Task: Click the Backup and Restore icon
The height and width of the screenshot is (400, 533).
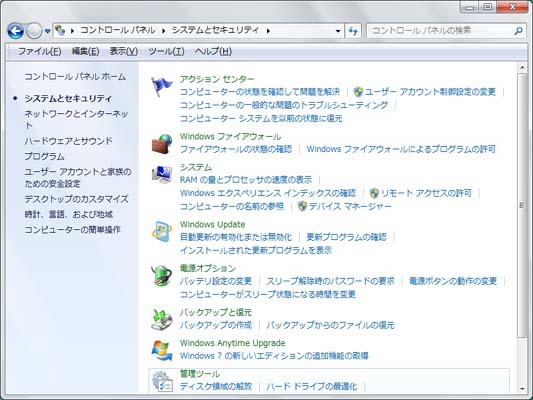Action: tap(162, 319)
